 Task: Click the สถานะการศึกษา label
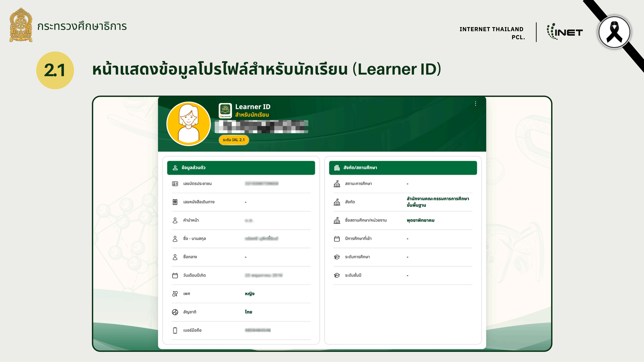coord(358,184)
